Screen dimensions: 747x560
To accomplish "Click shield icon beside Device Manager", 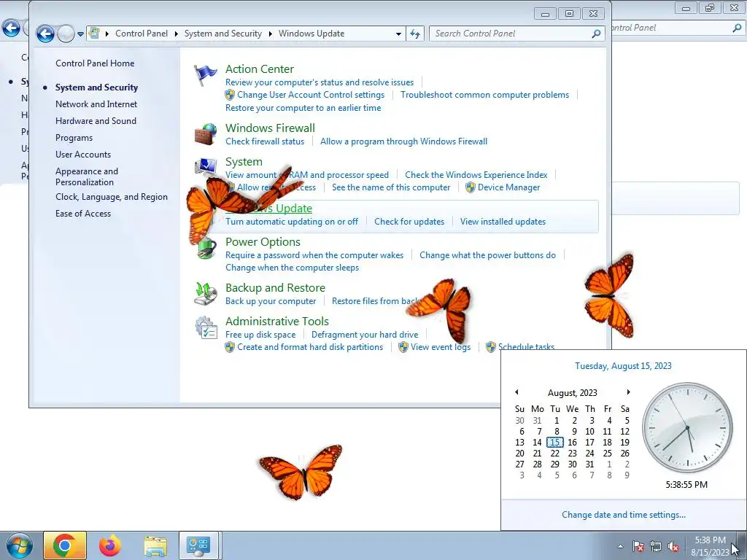I will (x=471, y=187).
